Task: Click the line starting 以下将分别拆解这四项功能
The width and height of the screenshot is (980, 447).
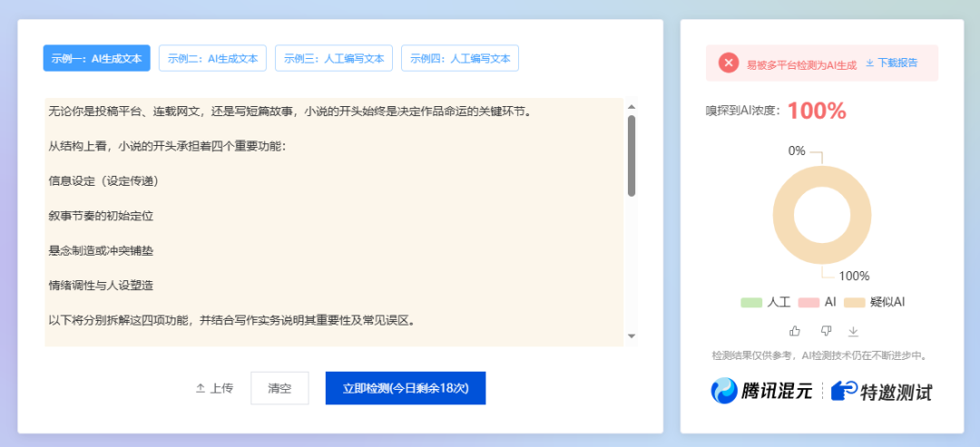Action: pyautogui.click(x=232, y=321)
